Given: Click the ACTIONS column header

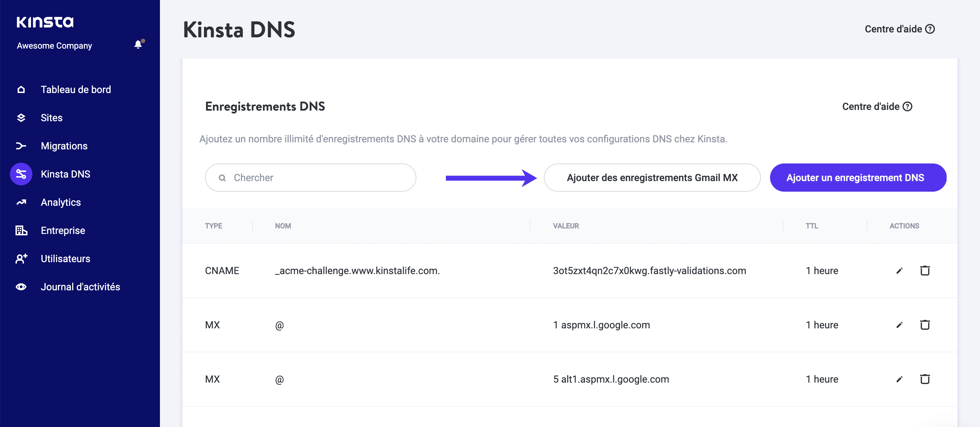Looking at the screenshot, I should [x=904, y=226].
